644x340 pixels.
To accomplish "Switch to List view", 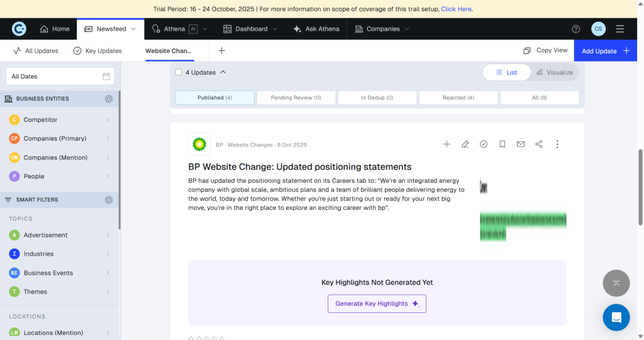I will point(506,72).
